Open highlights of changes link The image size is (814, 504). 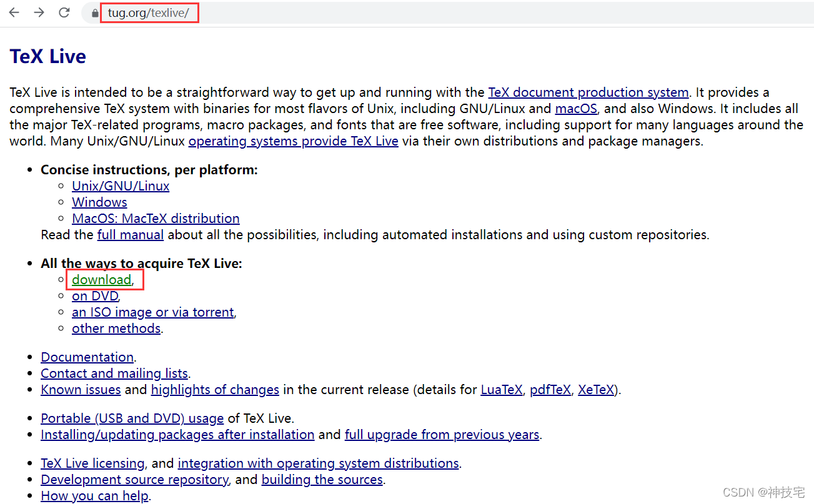215,390
